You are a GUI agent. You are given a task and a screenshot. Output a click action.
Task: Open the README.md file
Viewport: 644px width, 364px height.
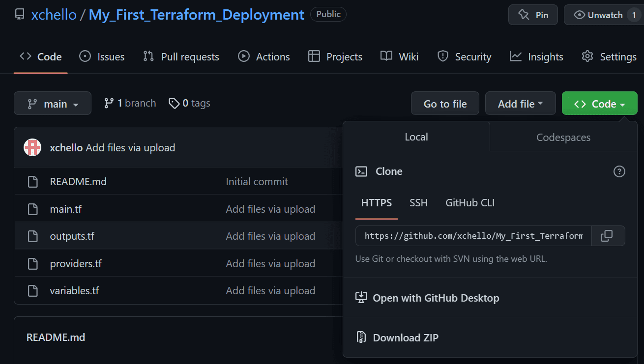pos(78,181)
